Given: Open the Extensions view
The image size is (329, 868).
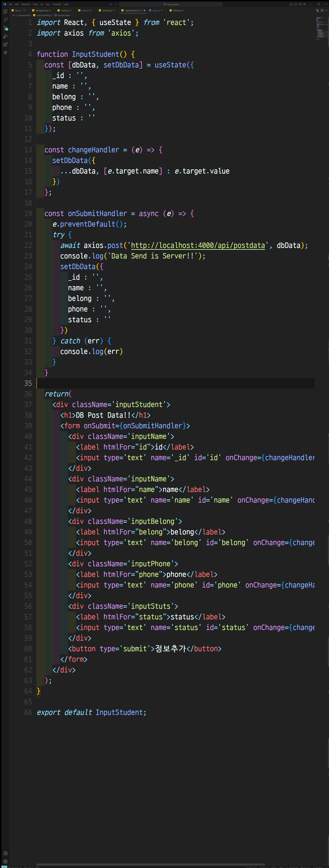Looking at the screenshot, I should [x=5, y=44].
